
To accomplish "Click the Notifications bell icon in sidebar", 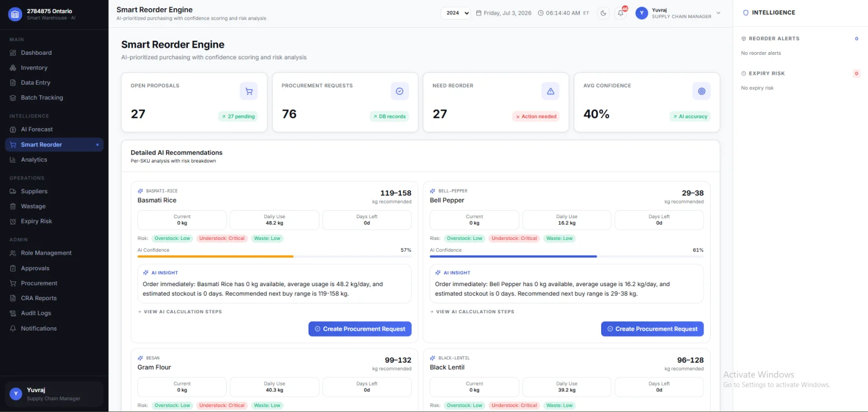I will click(x=13, y=328).
